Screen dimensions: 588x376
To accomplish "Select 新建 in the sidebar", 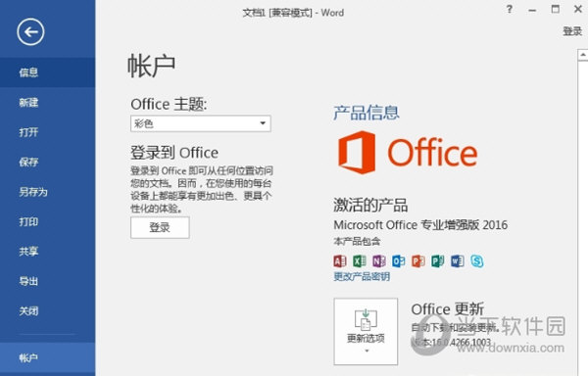I will point(48,102).
